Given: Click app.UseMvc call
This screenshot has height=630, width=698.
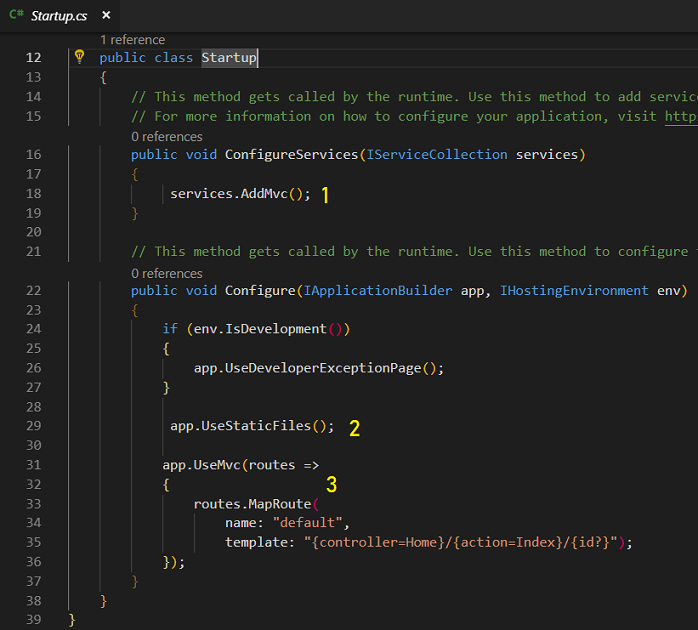Looking at the screenshot, I should [201, 465].
